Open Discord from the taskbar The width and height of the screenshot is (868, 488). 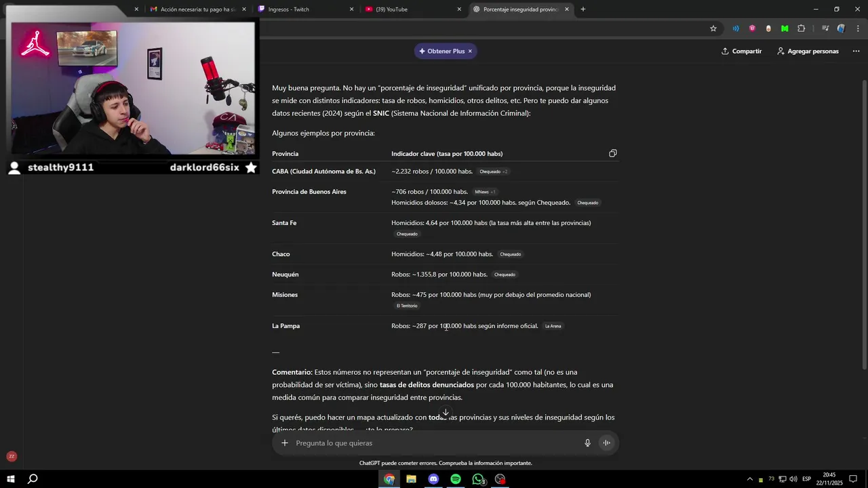click(x=433, y=479)
